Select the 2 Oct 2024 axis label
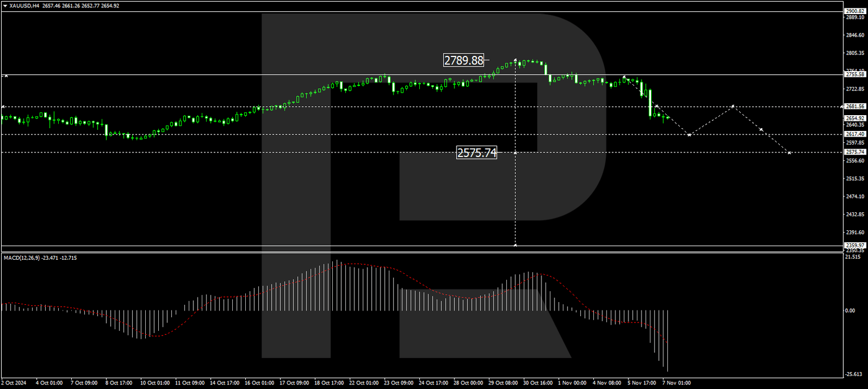Image resolution: width=868 pixels, height=389 pixels. click(14, 383)
